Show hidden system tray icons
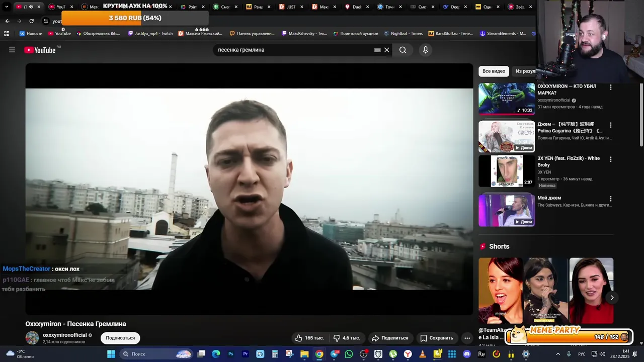 (558, 354)
